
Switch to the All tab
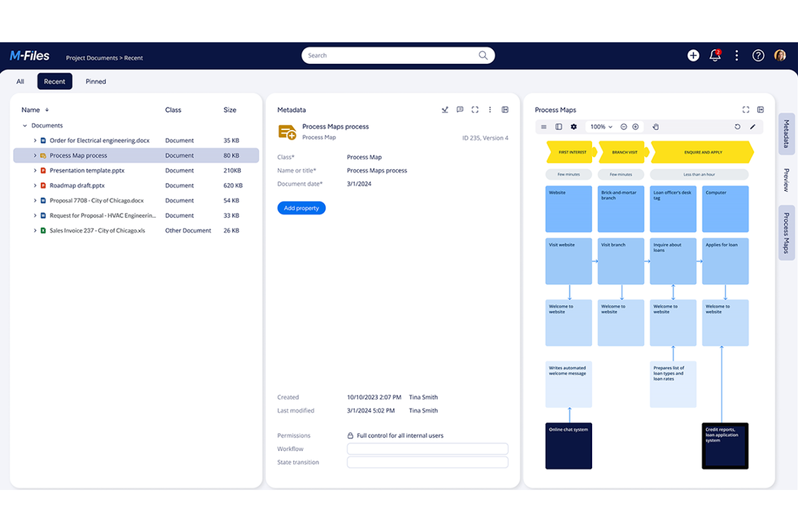pyautogui.click(x=20, y=81)
